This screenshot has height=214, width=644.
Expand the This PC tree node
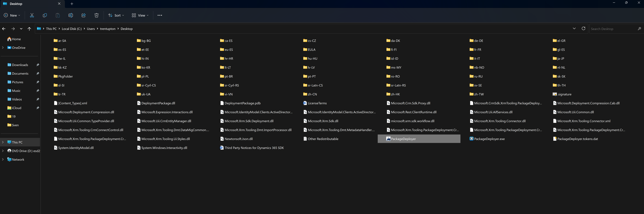tap(3, 142)
